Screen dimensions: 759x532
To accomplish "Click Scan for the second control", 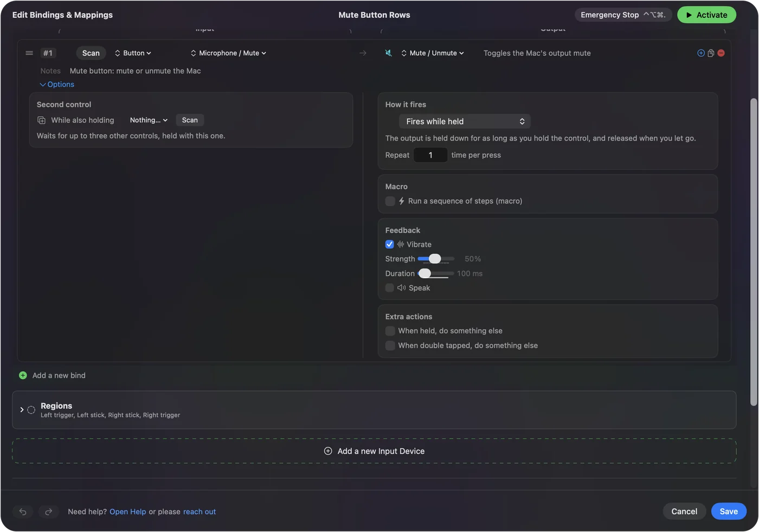I will click(x=190, y=120).
